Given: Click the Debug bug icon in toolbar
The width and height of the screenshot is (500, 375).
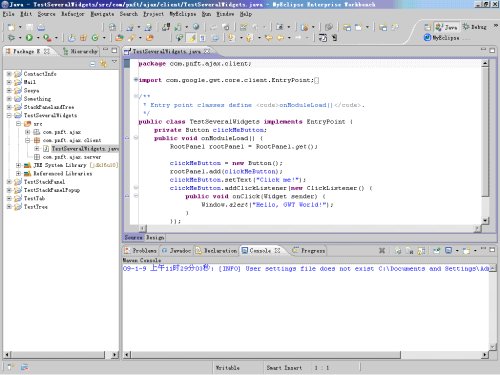Looking at the screenshot, I should [11, 38].
